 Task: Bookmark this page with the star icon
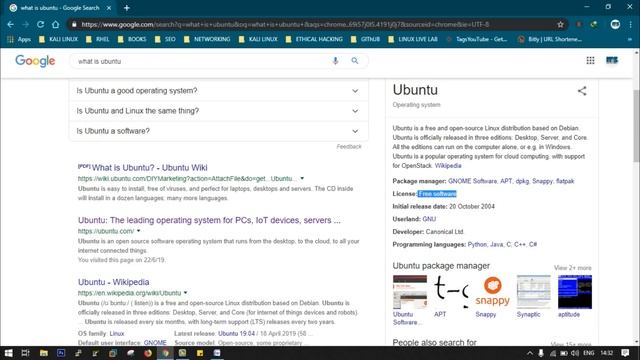coord(560,24)
